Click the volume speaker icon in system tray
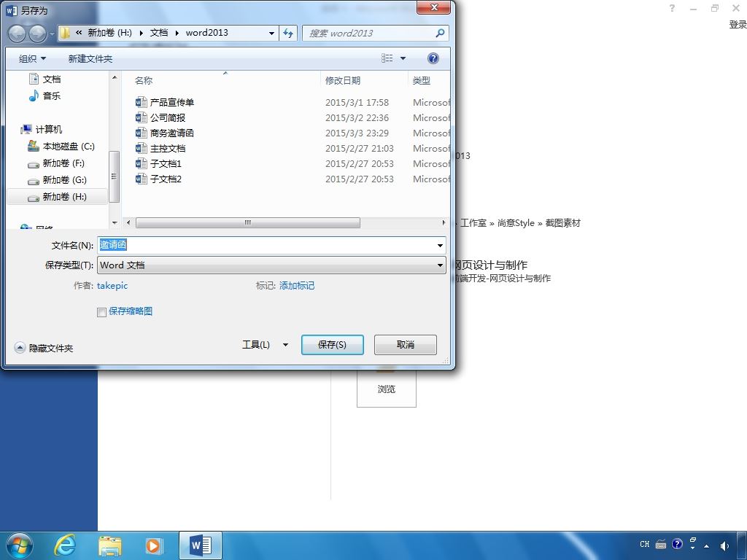Image resolution: width=747 pixels, height=560 pixels. pyautogui.click(x=724, y=545)
